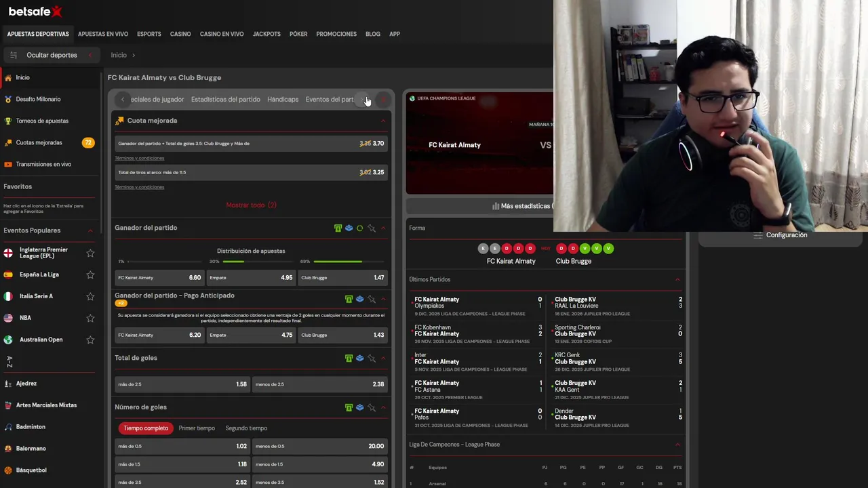868x488 pixels.
Task: Collapse the Ganador del partido section
Action: point(383,228)
